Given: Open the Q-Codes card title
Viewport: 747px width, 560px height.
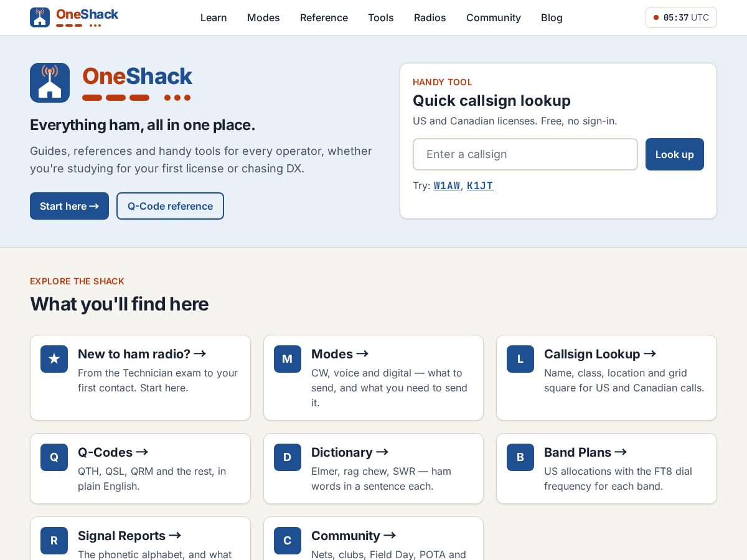Looking at the screenshot, I should tap(113, 452).
